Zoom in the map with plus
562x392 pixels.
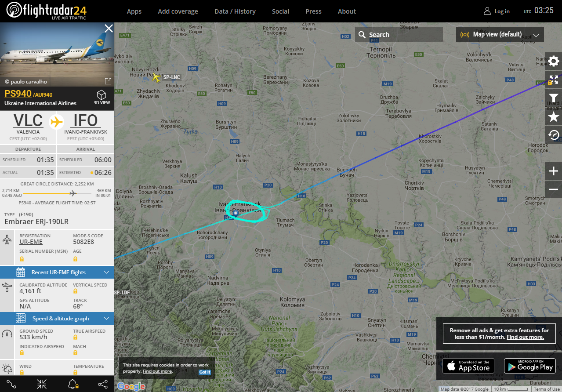[x=553, y=171]
